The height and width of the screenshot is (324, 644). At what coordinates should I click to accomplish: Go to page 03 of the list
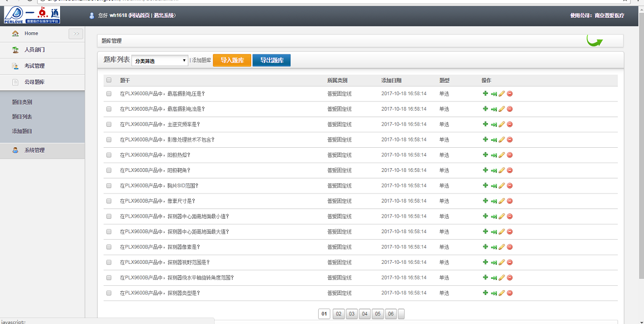click(x=352, y=314)
